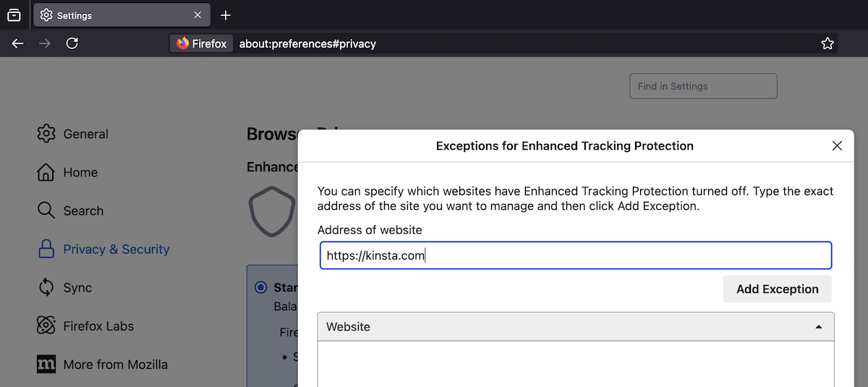Open the General settings category
This screenshot has height=387, width=868.
point(85,134)
